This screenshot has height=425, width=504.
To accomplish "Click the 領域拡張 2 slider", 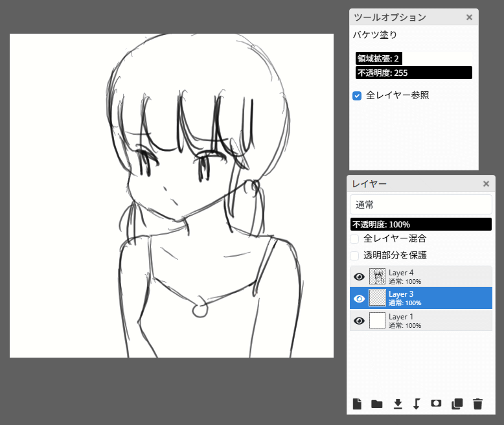I will click(x=413, y=59).
